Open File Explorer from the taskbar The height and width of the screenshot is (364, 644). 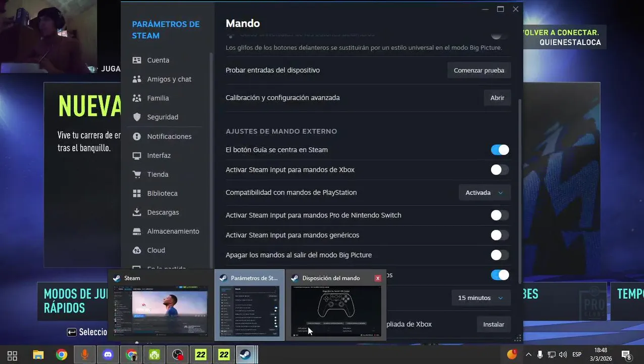(x=38, y=355)
